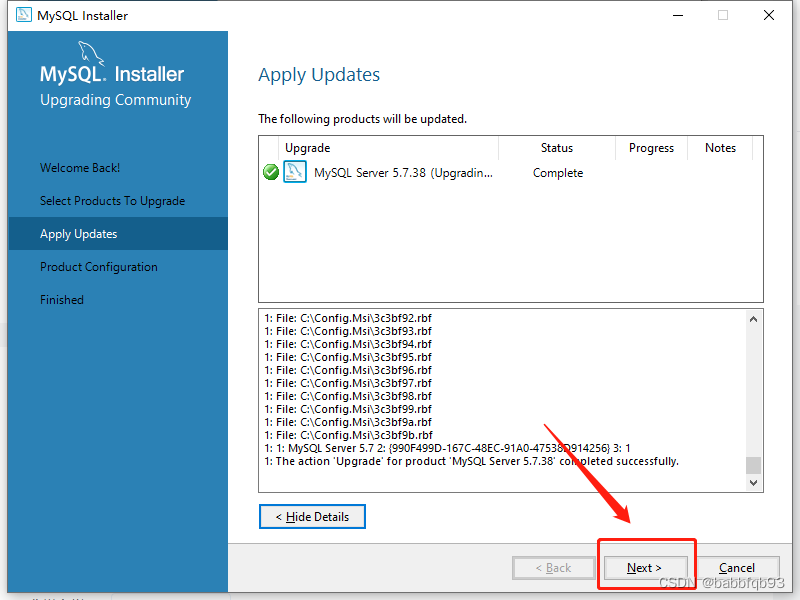
Task: Click 'The following products will be updated.' text
Action: click(x=362, y=119)
